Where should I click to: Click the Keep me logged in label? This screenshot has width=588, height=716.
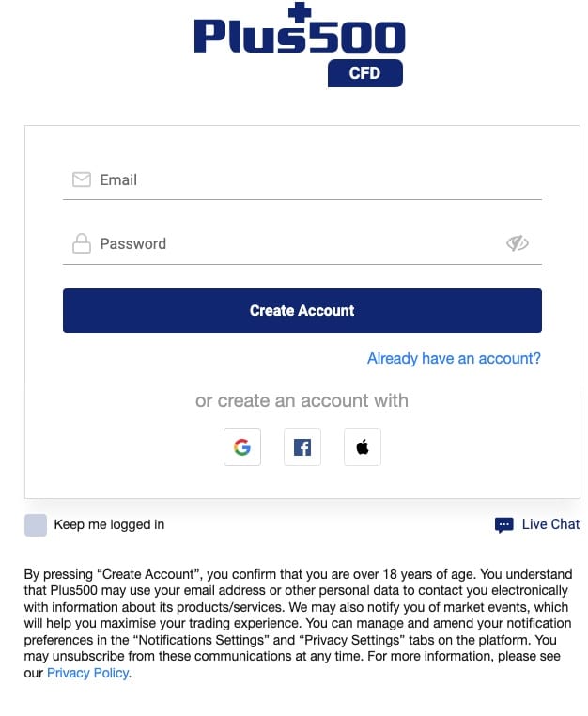pos(109,524)
